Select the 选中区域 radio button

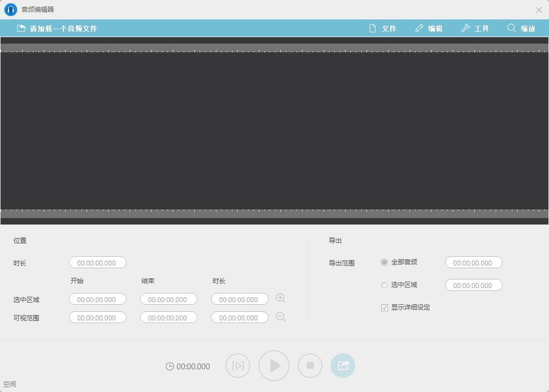(x=383, y=285)
